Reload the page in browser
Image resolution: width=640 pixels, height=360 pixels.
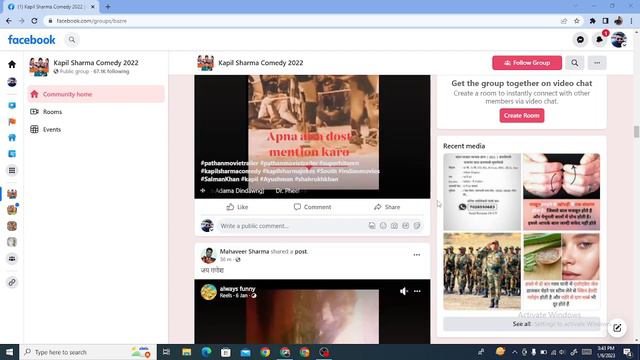click(x=34, y=21)
